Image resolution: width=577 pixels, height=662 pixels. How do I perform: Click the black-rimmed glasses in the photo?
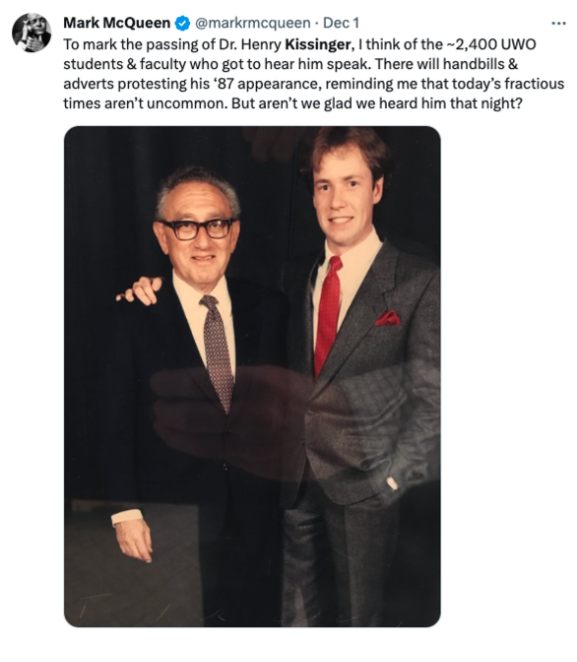click(x=198, y=229)
